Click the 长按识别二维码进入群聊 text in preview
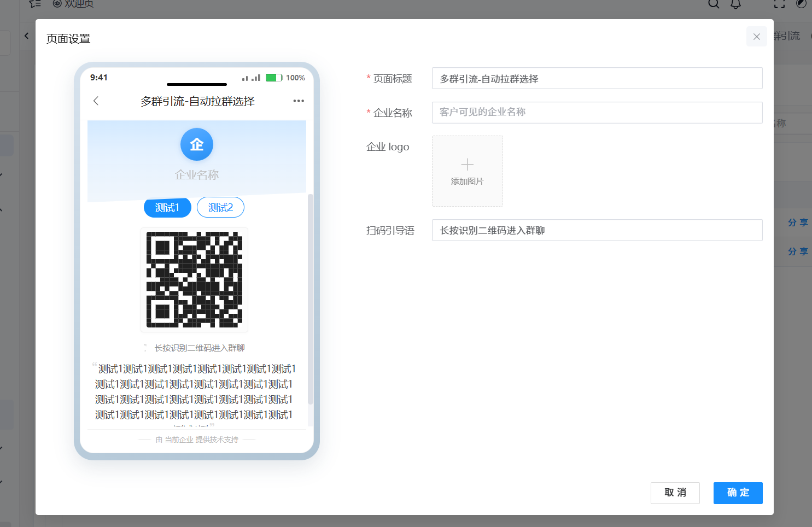The height and width of the screenshot is (527, 812). click(x=200, y=348)
